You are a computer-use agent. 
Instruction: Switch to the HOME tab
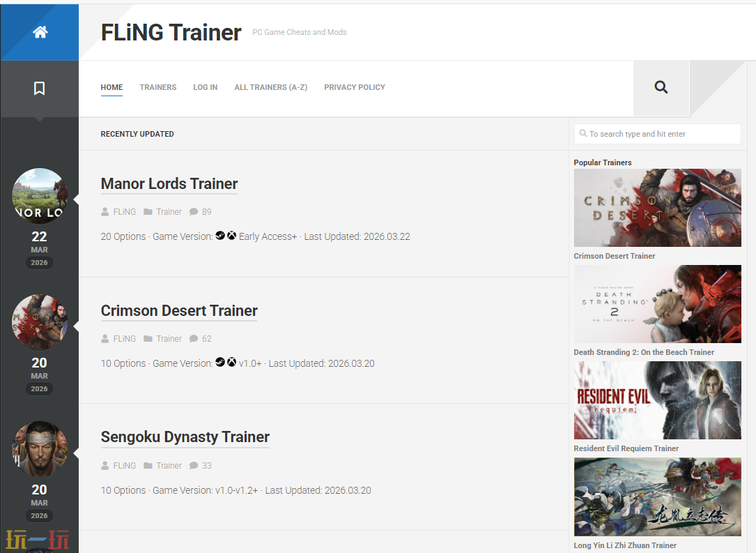coord(111,87)
